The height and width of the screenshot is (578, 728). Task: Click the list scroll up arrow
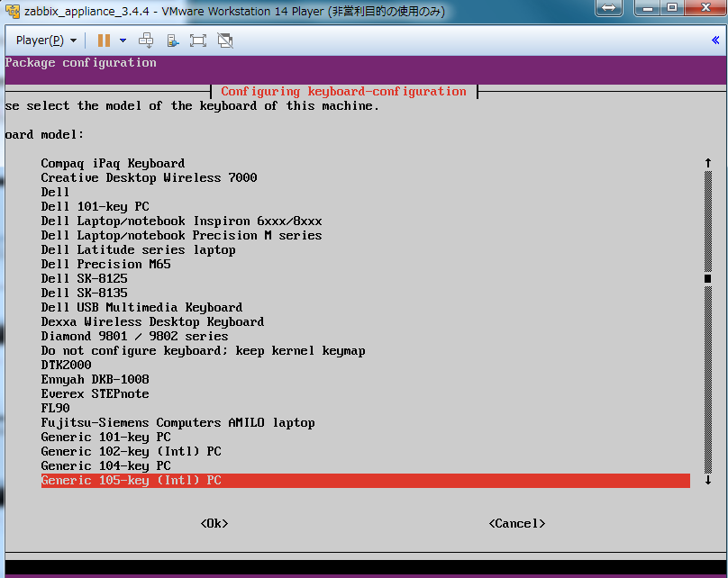tap(708, 163)
